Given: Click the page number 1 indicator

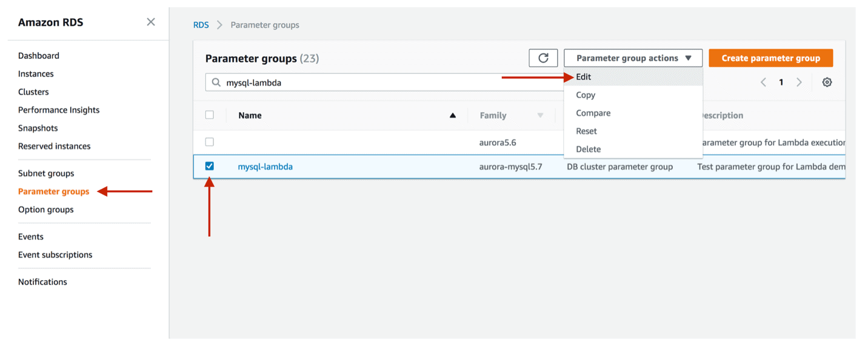Looking at the screenshot, I should coord(781,82).
